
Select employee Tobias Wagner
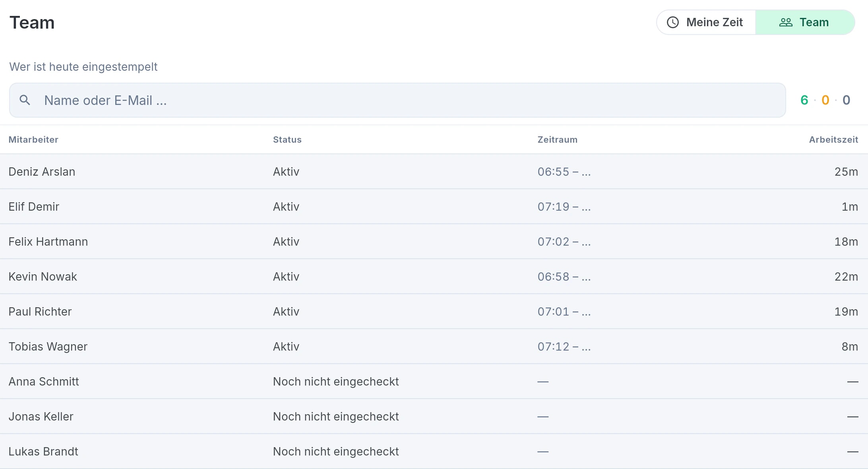(x=48, y=347)
